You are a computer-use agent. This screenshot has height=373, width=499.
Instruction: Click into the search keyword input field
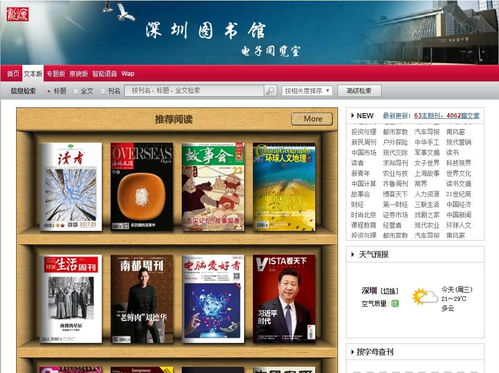click(x=194, y=91)
